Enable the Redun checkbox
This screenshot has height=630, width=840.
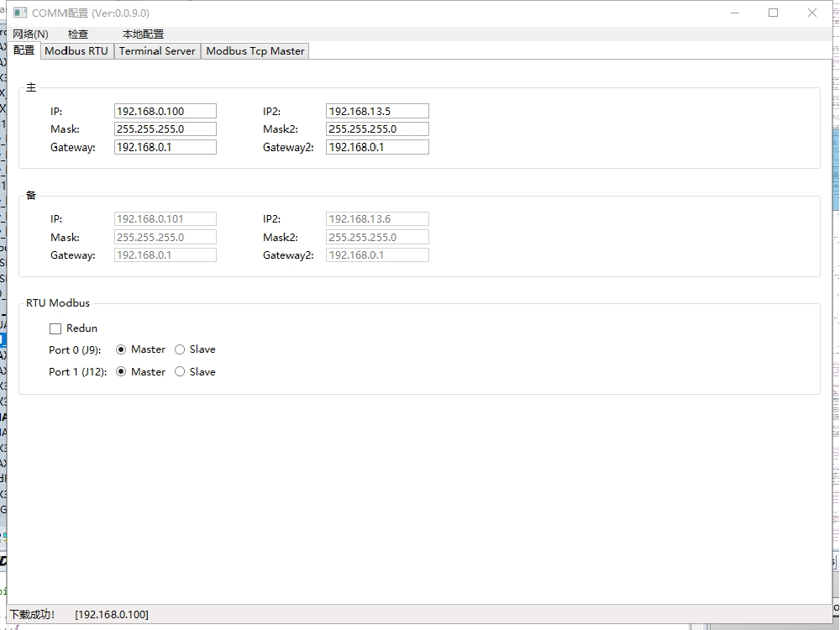pos(55,328)
